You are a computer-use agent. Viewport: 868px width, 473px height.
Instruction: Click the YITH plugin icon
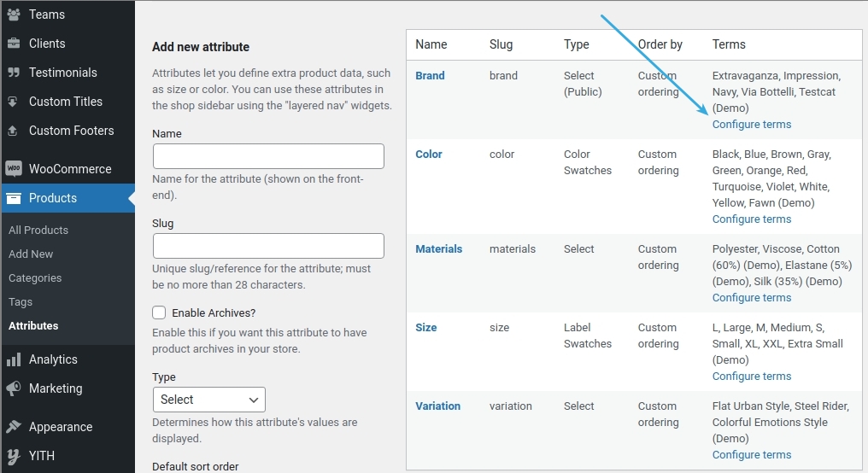click(13, 456)
